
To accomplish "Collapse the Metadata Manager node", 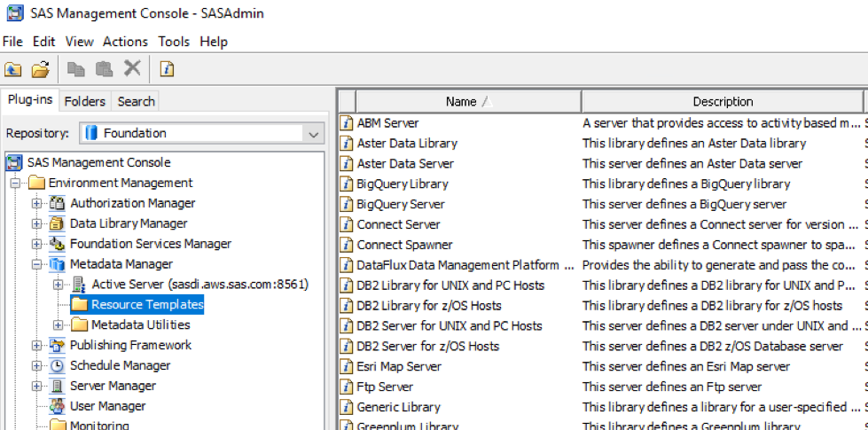I will pyautogui.click(x=36, y=264).
